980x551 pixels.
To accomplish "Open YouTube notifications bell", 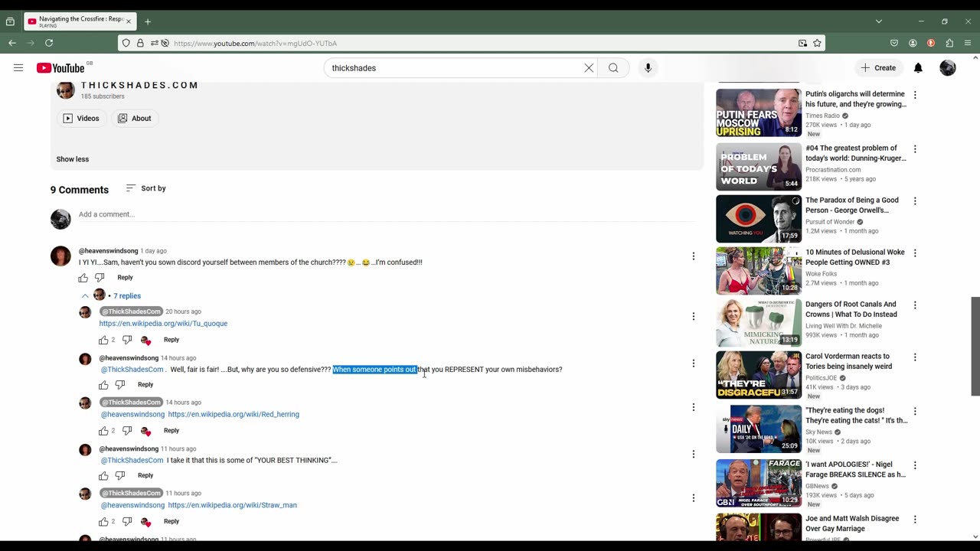I will [x=918, y=68].
